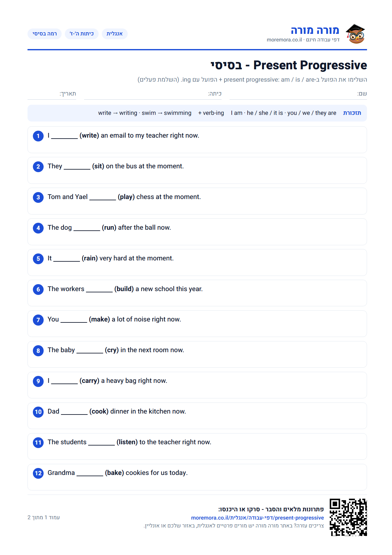
Task: Click the blank before (carry)
Action: (x=64, y=381)
